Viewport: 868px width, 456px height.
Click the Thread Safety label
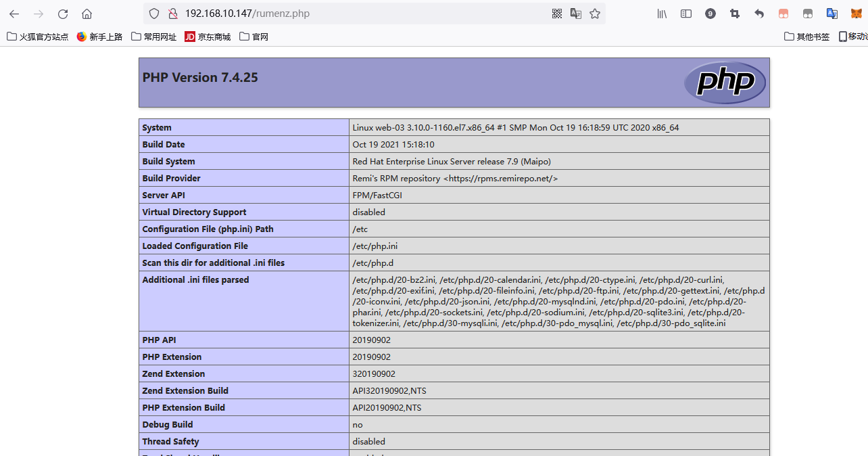(170, 441)
